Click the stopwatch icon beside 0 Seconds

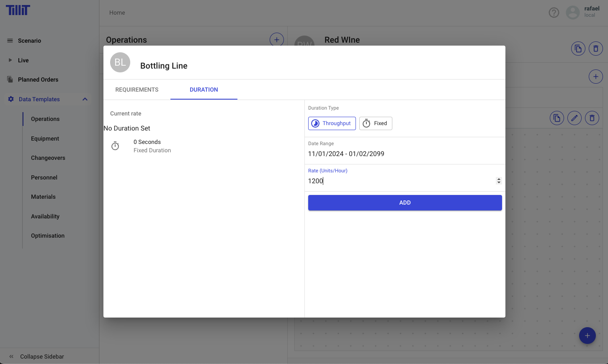tap(115, 146)
